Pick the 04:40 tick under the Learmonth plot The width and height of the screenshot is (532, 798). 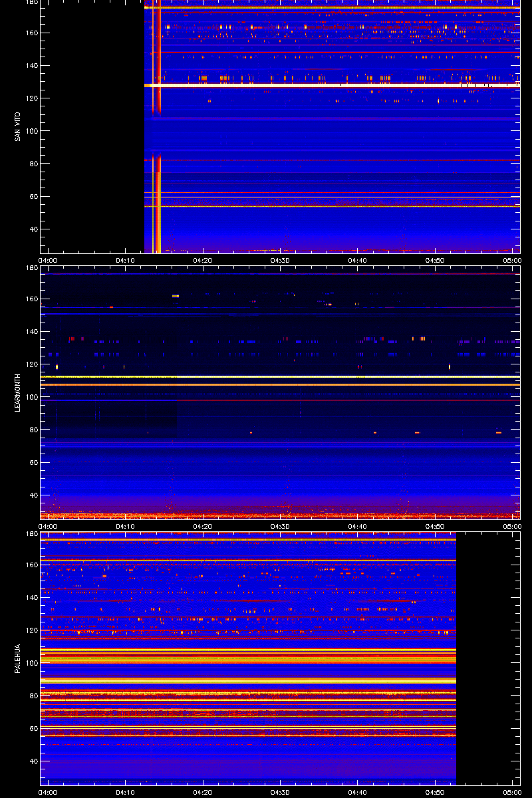pyautogui.click(x=358, y=527)
